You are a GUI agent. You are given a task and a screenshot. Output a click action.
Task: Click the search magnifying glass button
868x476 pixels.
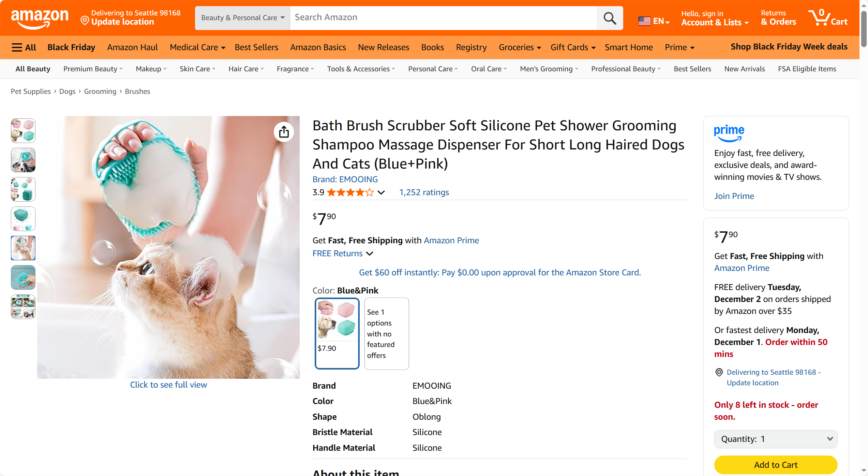(x=610, y=18)
